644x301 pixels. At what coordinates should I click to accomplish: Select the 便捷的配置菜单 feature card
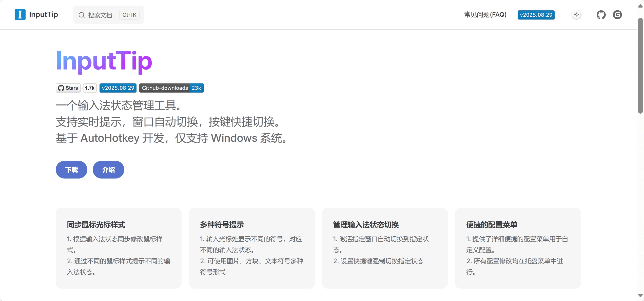tap(518, 248)
